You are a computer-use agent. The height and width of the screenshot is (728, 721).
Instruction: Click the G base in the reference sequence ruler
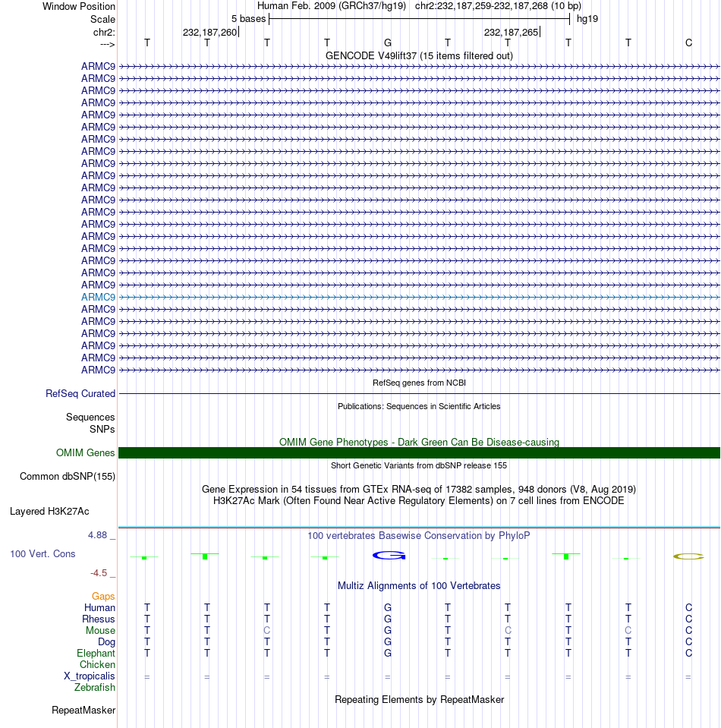(388, 43)
